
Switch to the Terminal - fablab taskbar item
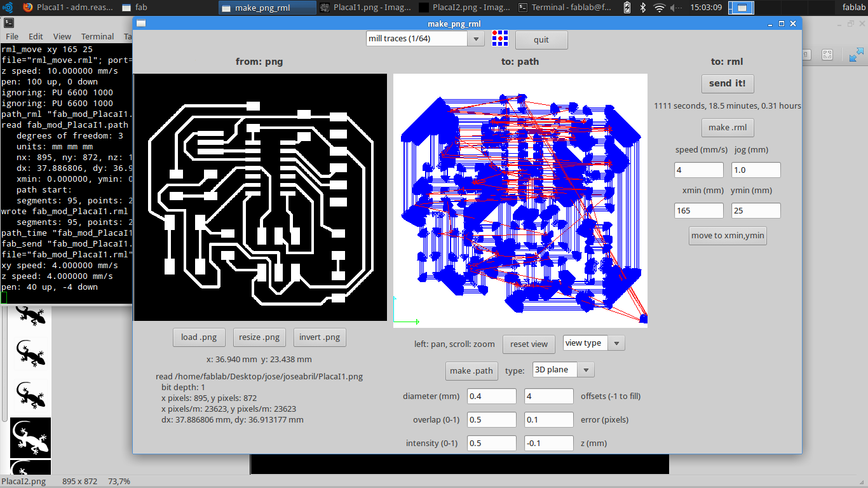(x=564, y=8)
